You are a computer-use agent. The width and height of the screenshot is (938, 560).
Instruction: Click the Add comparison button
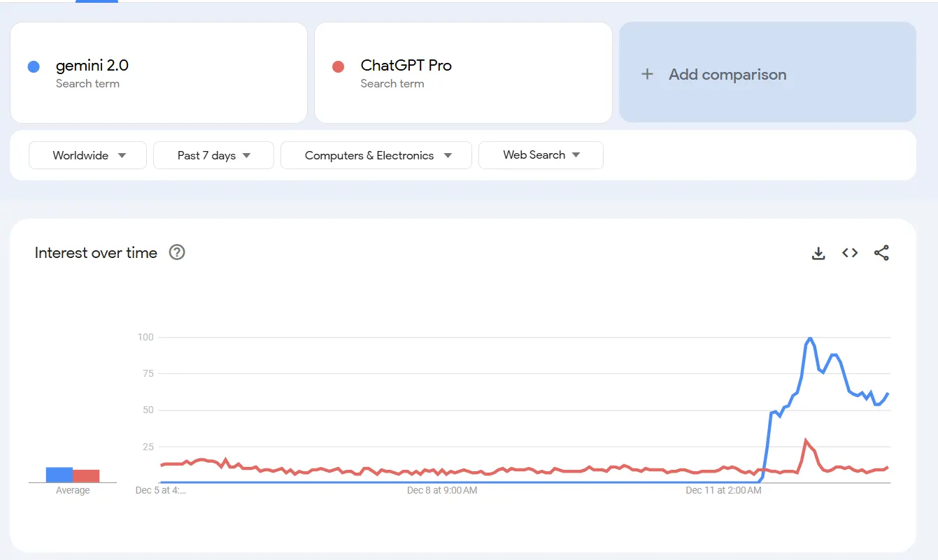tap(767, 73)
